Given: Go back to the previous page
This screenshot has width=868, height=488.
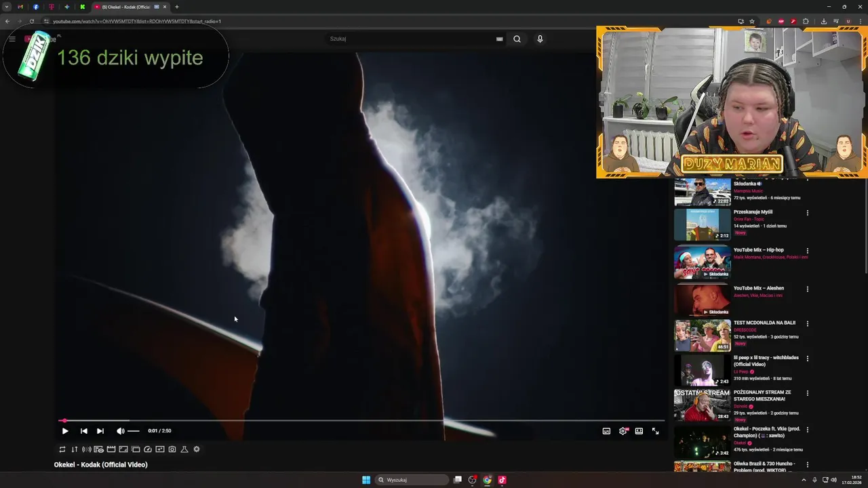Looking at the screenshot, I should [x=7, y=21].
